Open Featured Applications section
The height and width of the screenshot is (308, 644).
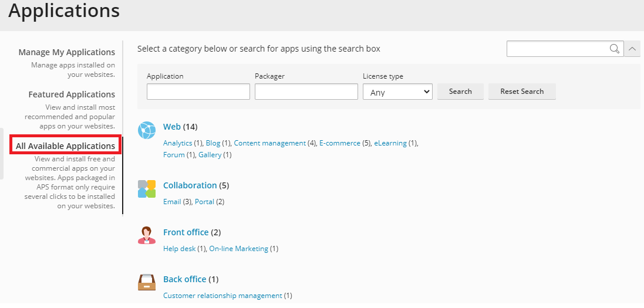pyautogui.click(x=72, y=94)
